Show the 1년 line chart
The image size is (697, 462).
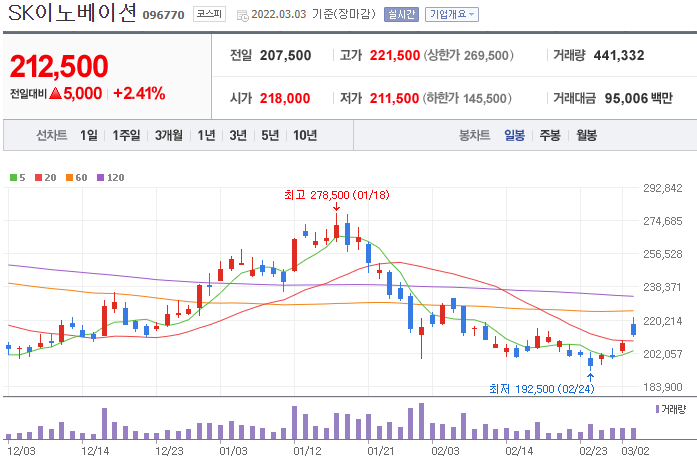coord(206,135)
